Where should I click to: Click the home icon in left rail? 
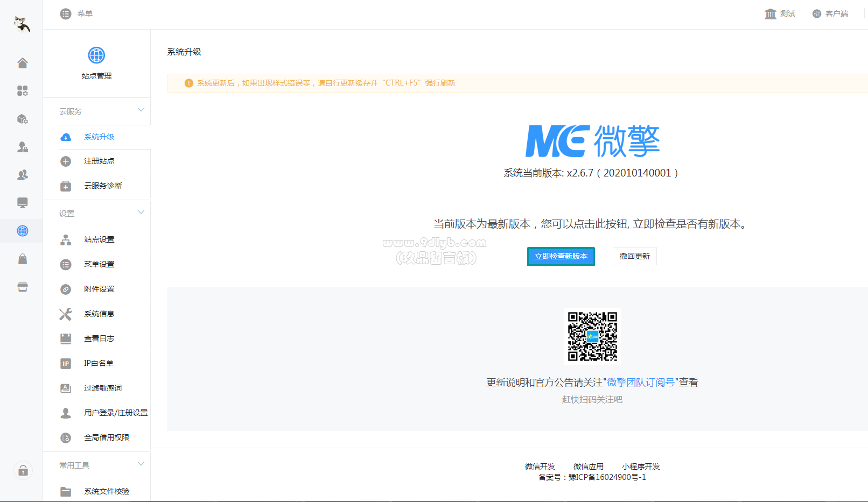point(22,63)
